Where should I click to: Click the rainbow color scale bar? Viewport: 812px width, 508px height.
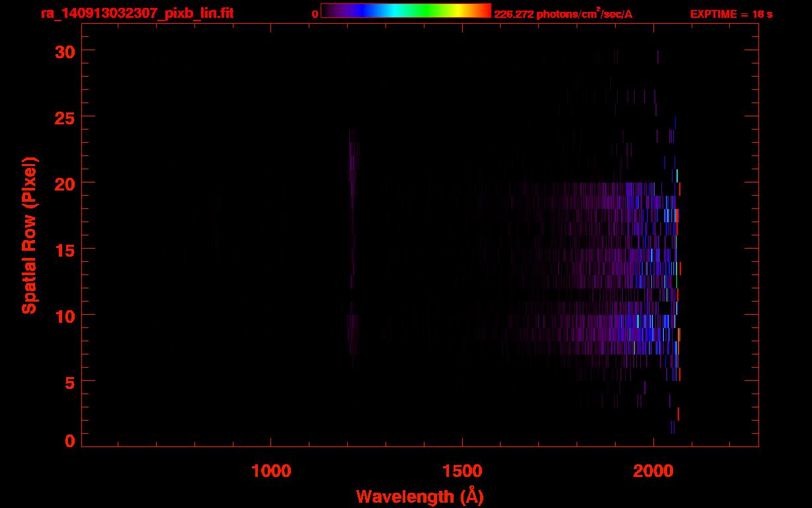(x=406, y=11)
